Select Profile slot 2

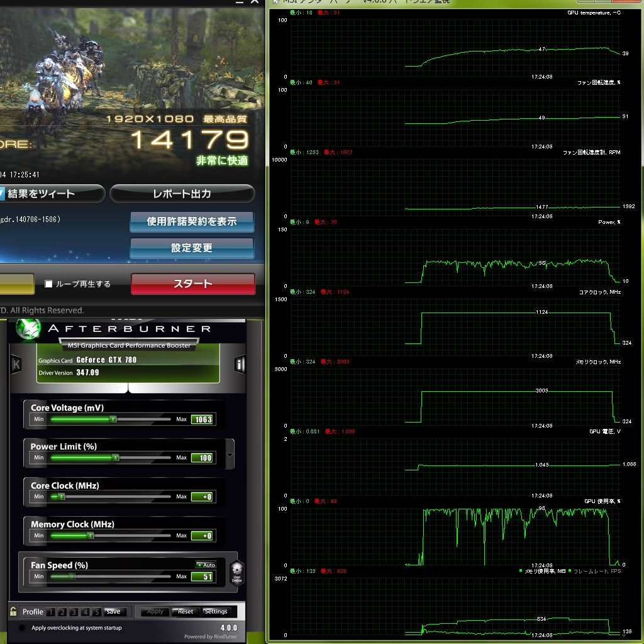click(x=62, y=612)
